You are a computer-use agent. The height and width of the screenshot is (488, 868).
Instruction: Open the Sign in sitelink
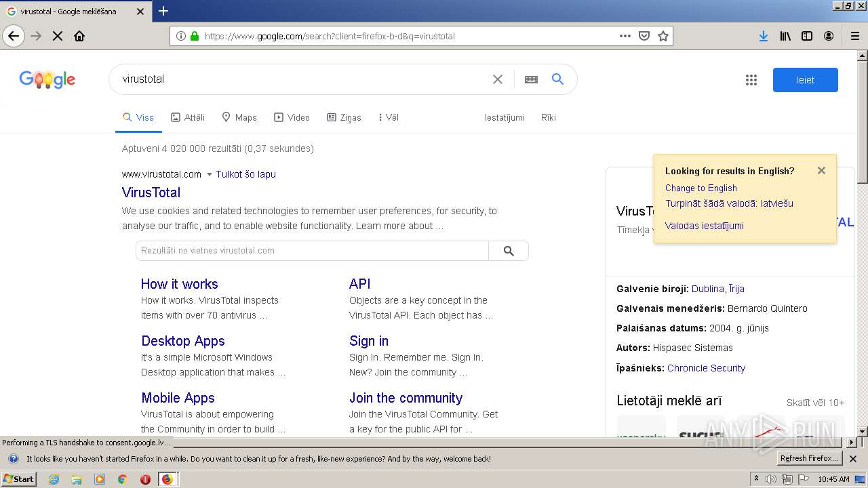(x=369, y=341)
